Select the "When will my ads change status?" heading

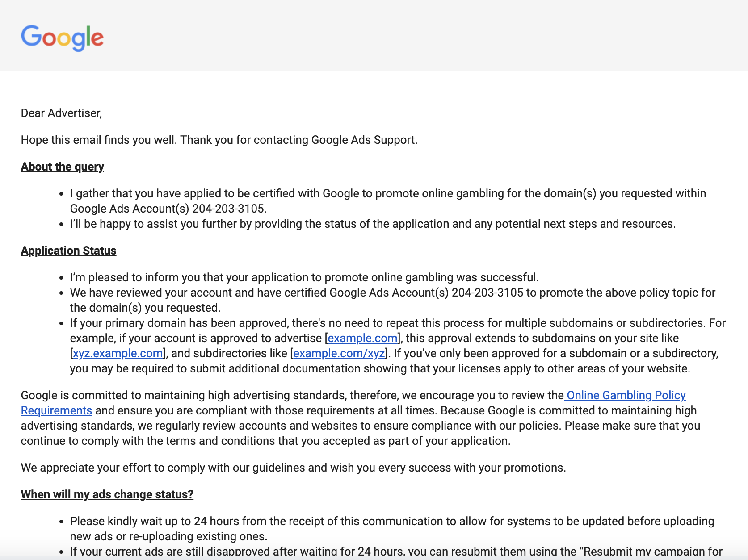[x=107, y=495]
